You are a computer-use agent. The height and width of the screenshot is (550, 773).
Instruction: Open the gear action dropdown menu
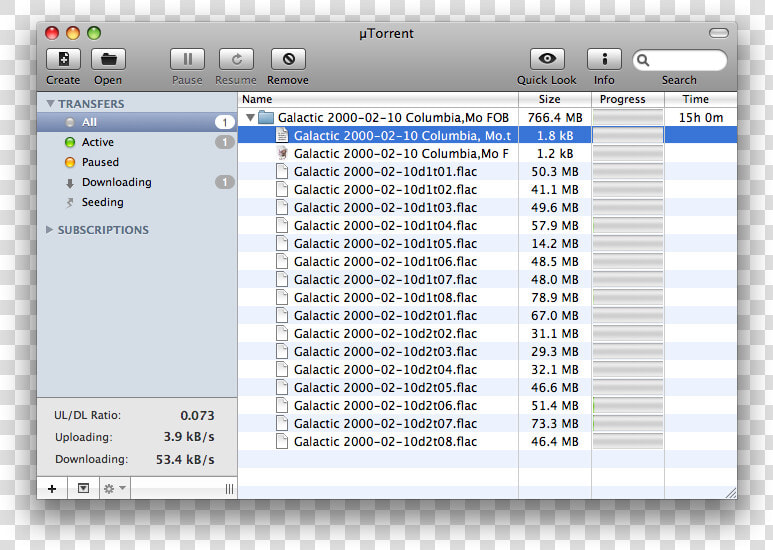[115, 488]
